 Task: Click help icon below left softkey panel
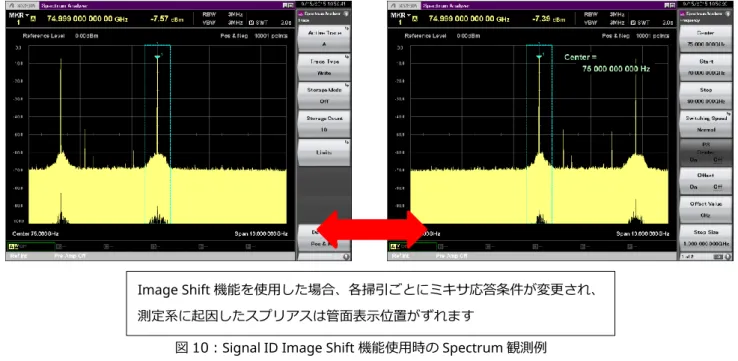click(346, 257)
